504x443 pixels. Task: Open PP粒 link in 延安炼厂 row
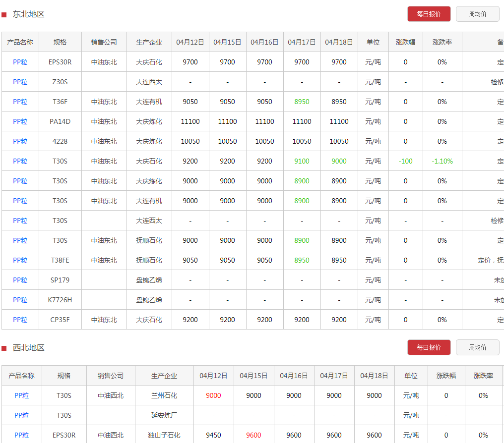coord(21,415)
